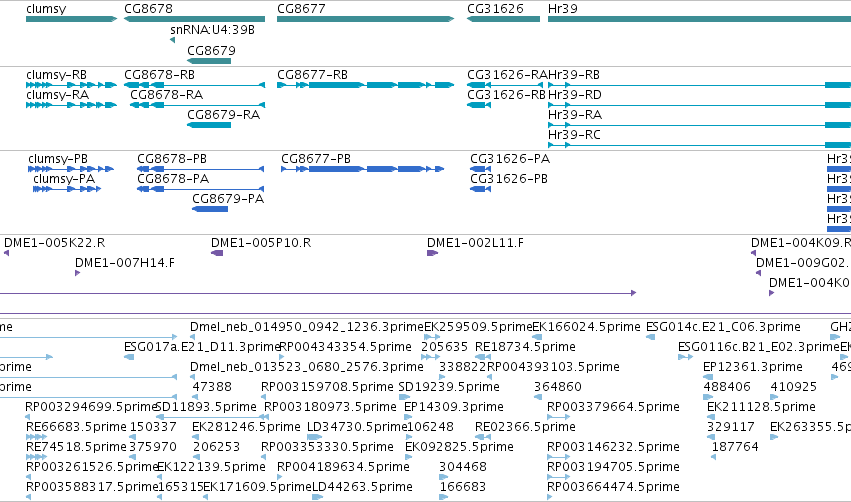851x502 pixels.
Task: Open EST EK259509.5prime
Action: coord(478,327)
